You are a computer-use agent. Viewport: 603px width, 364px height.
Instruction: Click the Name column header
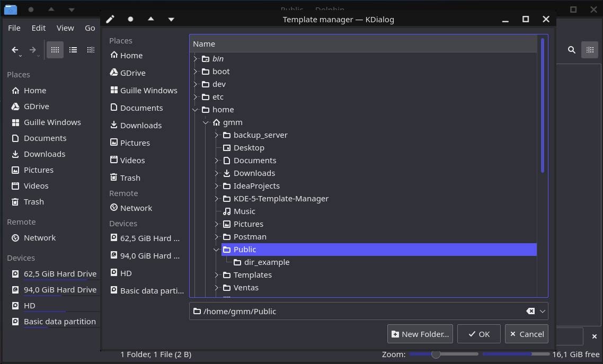click(x=363, y=44)
